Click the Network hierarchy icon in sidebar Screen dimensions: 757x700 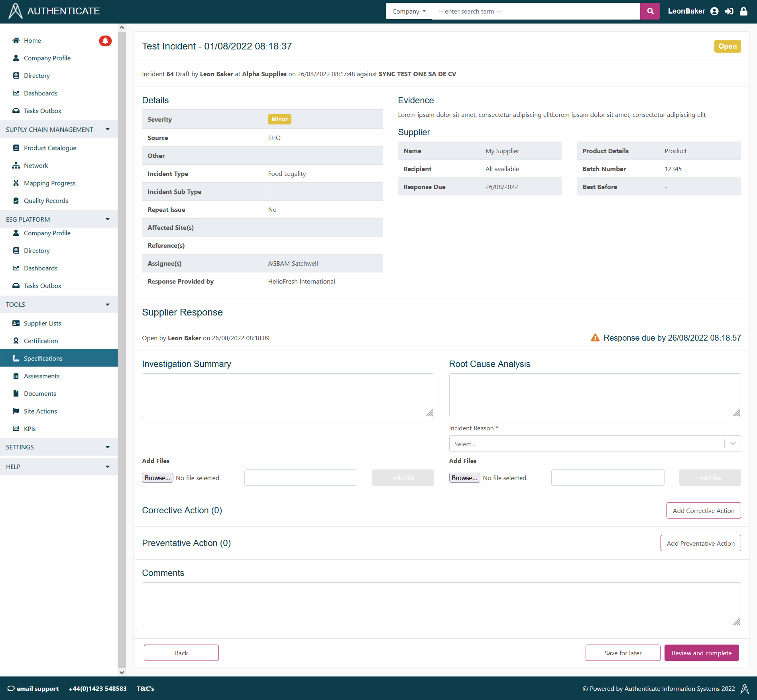(x=16, y=166)
